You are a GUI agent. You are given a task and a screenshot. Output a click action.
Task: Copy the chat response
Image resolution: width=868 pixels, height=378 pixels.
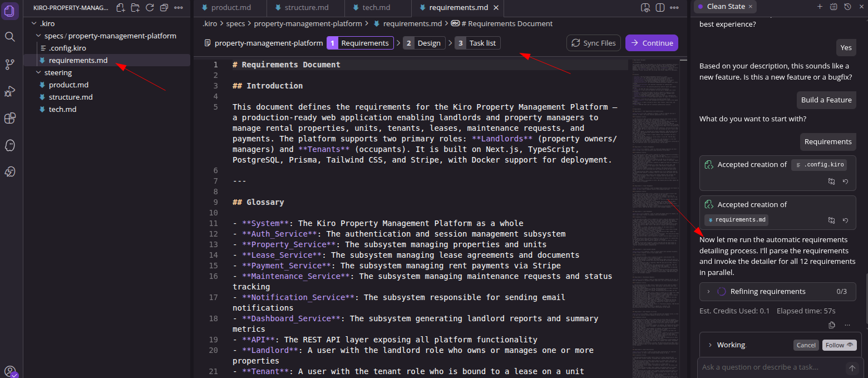click(832, 325)
